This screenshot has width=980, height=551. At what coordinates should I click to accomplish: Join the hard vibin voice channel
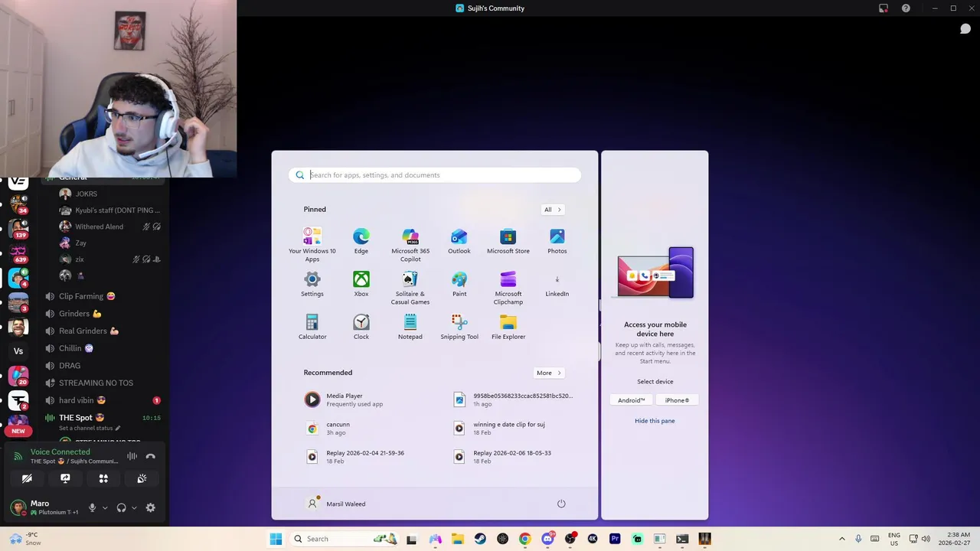click(x=103, y=400)
